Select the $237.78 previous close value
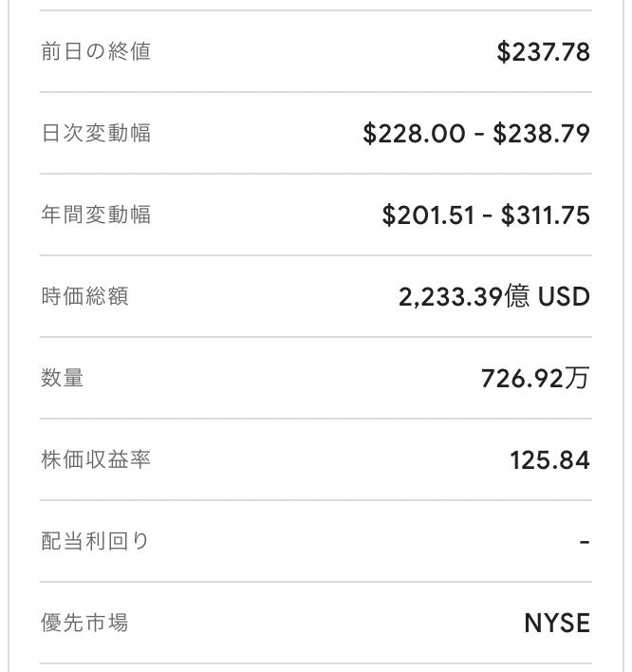The image size is (632, 672). pyautogui.click(x=544, y=52)
